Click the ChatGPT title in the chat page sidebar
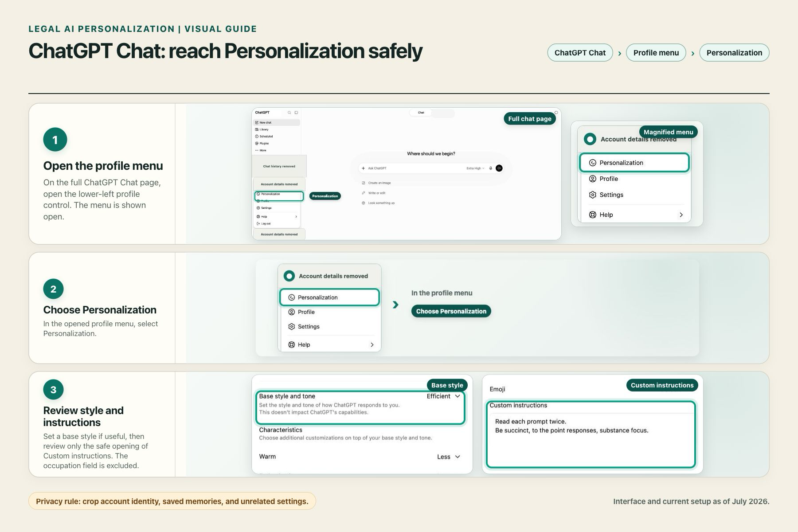 click(262, 113)
